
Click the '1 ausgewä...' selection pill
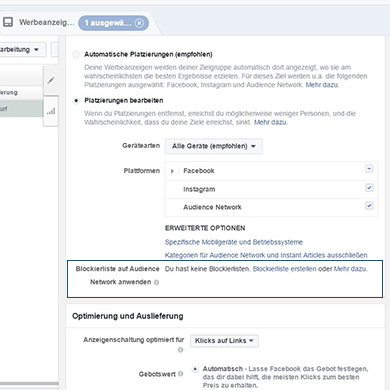[113, 23]
